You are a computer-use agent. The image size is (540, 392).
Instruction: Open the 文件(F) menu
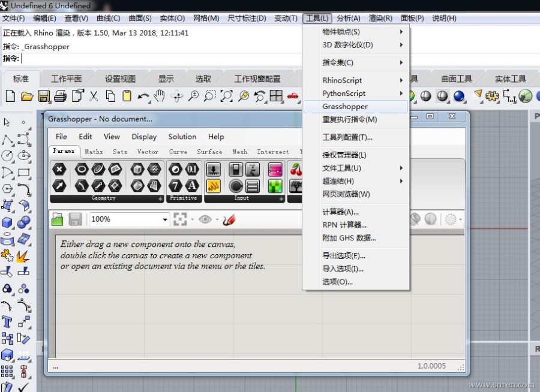point(14,18)
